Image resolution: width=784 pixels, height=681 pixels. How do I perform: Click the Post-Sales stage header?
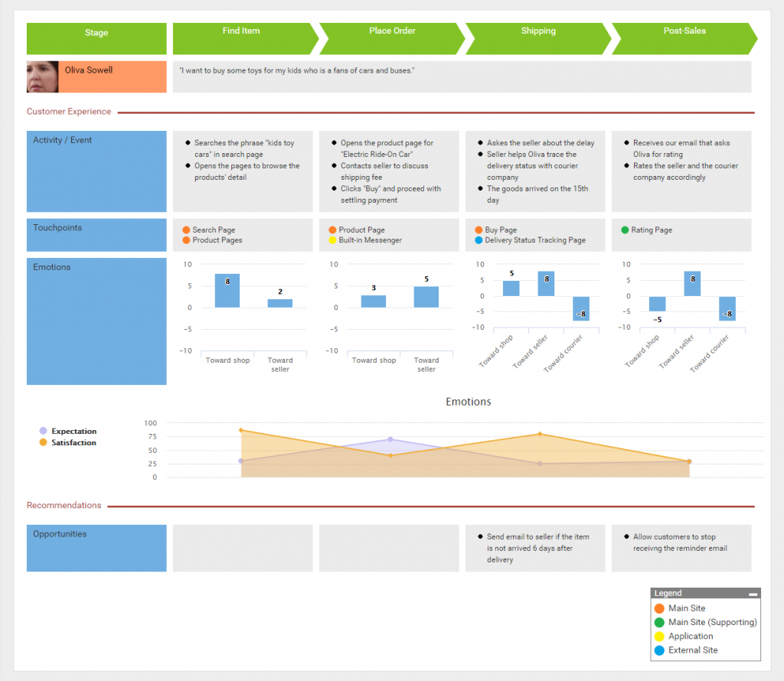684,38
